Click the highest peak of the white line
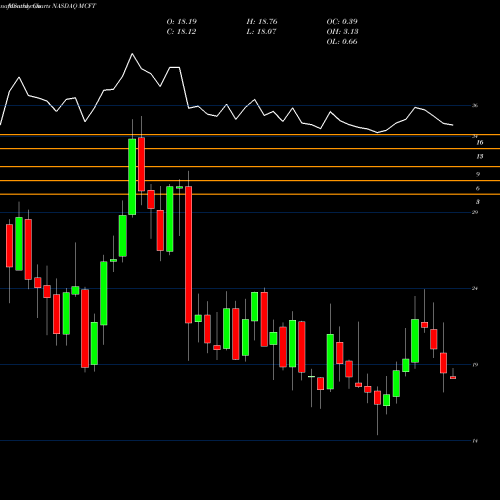 132,54
